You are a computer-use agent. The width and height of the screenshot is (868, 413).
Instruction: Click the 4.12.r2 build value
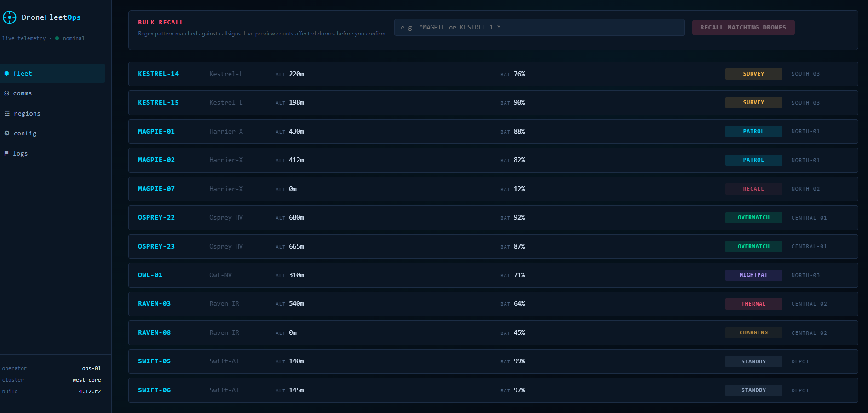pyautogui.click(x=90, y=391)
